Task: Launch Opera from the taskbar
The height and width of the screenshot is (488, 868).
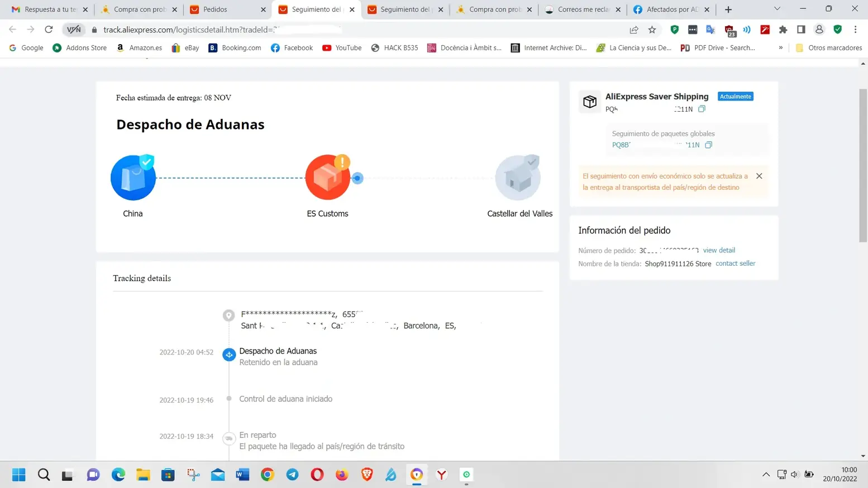Action: click(317, 475)
